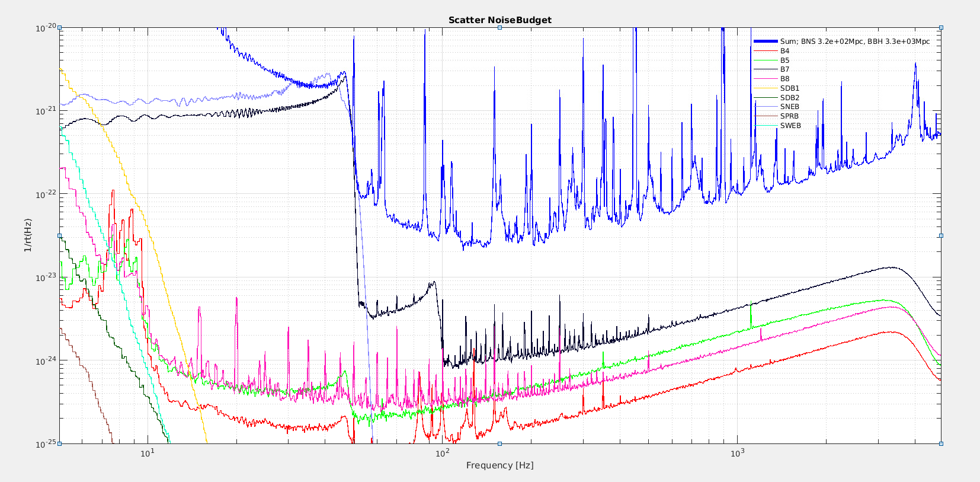Viewport: 980px width, 482px height.
Task: Click the 10^-20 y-axis tick label
Action: [46, 27]
